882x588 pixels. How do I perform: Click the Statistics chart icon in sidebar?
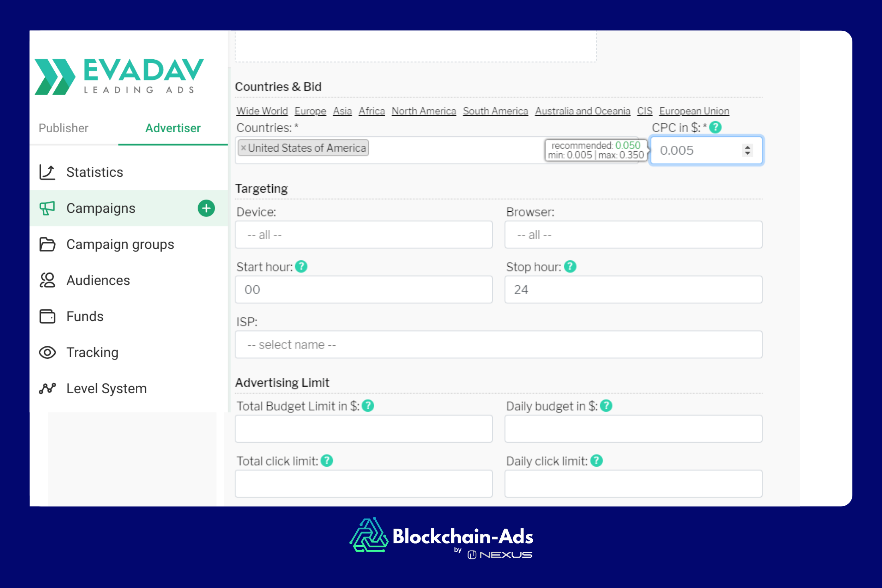47,172
